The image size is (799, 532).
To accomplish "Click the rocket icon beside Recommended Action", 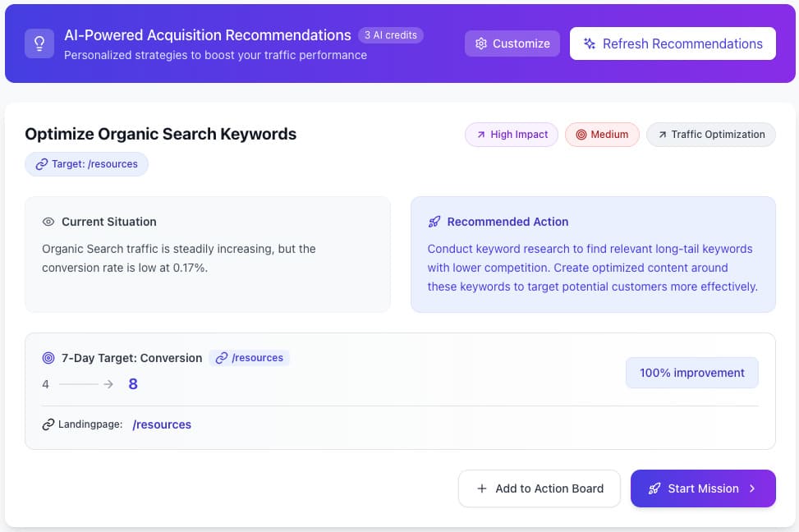I will coord(434,222).
